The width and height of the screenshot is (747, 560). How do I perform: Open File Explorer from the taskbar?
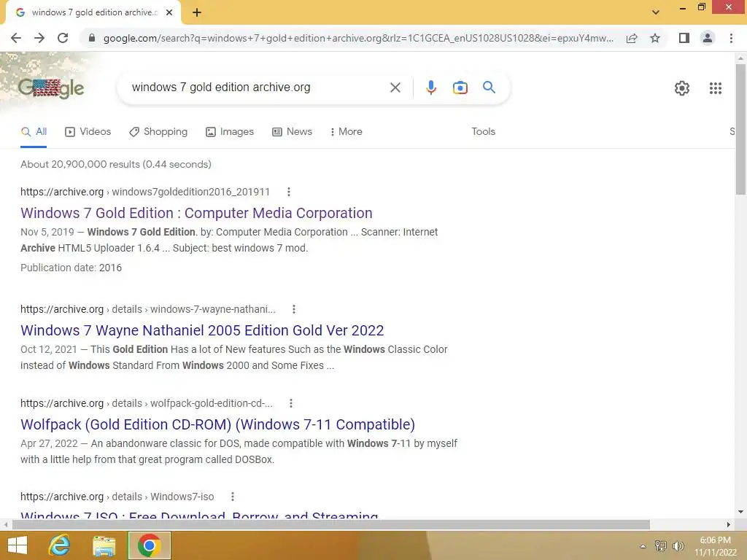(x=104, y=545)
